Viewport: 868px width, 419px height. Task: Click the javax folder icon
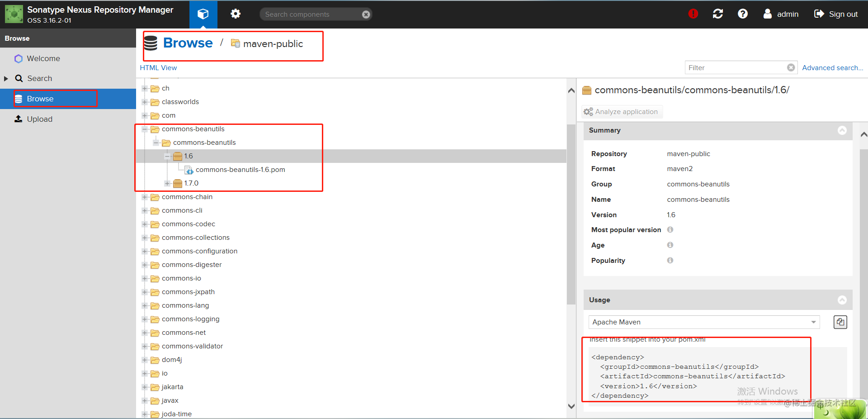pos(155,401)
